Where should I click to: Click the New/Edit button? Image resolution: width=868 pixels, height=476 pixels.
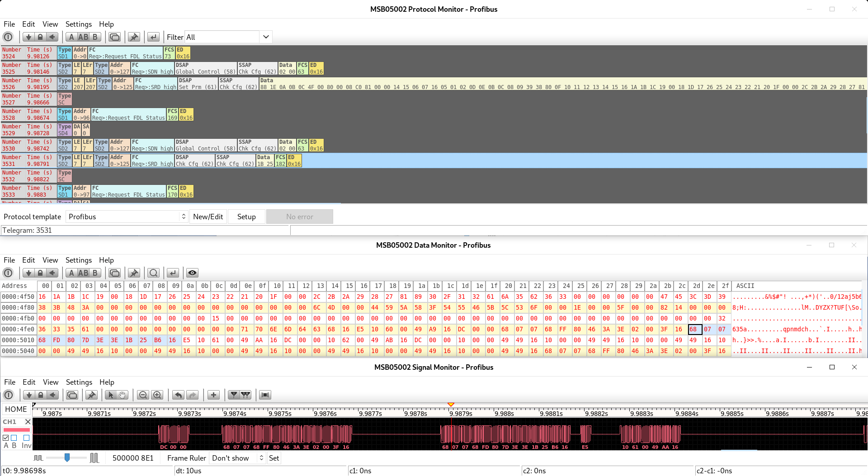[x=208, y=217]
